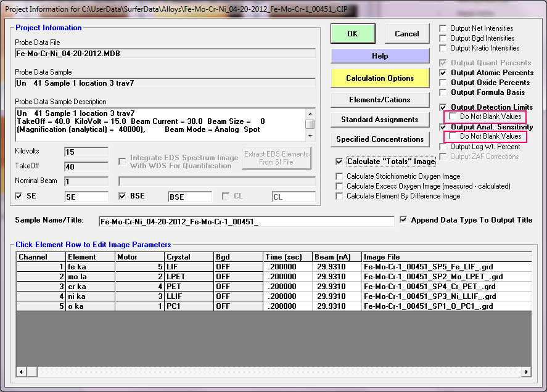
Task: Click the Kilovolts input field
Action: 86,152
